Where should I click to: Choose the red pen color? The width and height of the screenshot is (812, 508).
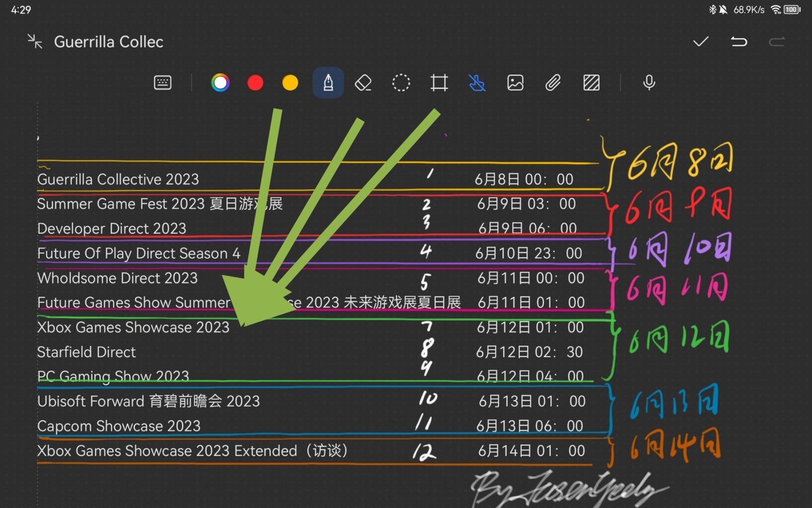tap(255, 82)
